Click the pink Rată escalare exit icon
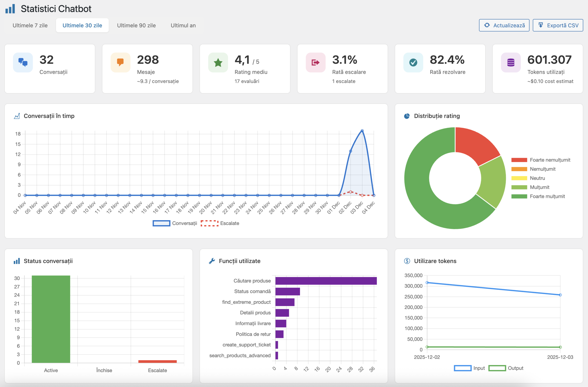Viewport: 588px width, 387px height. pyautogui.click(x=316, y=62)
